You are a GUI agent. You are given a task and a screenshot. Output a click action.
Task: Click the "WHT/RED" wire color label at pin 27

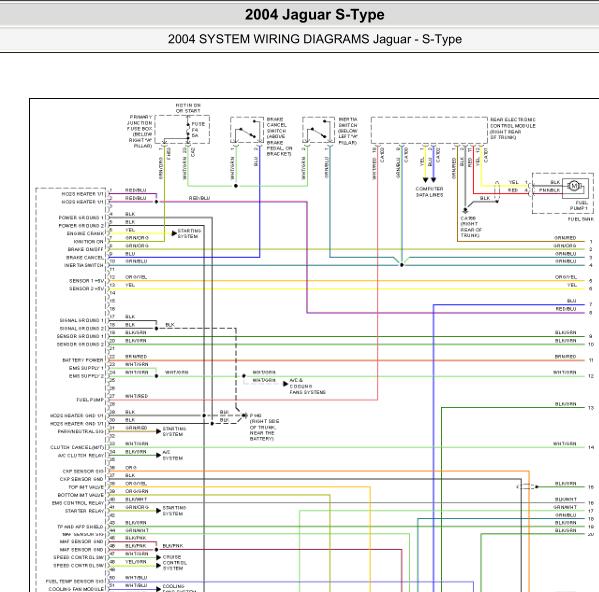pos(136,396)
